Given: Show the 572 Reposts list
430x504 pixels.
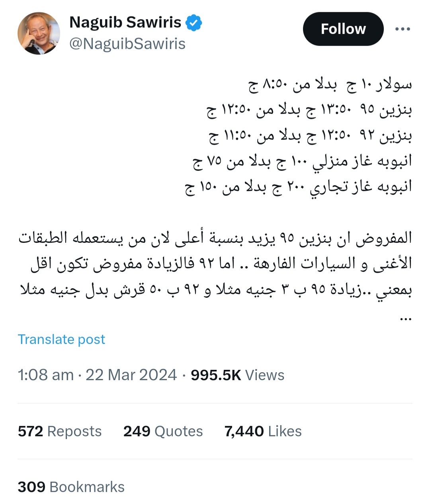Looking at the screenshot, I should [60, 431].
